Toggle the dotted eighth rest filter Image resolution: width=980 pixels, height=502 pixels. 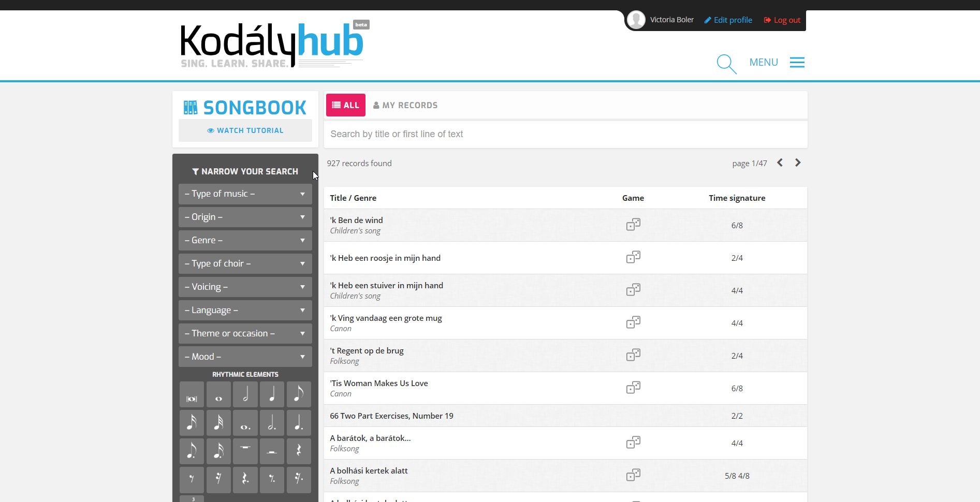point(272,480)
